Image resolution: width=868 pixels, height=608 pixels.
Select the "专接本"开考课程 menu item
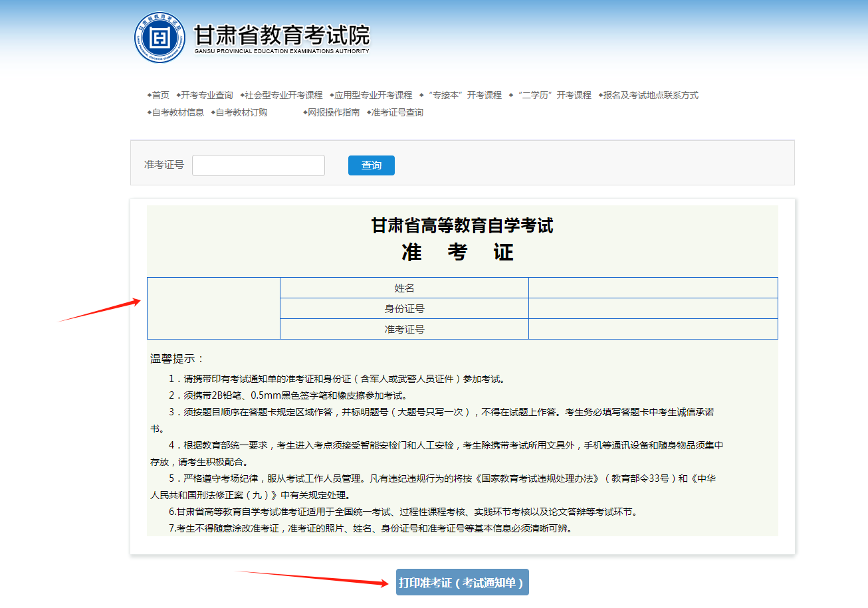[x=465, y=95]
